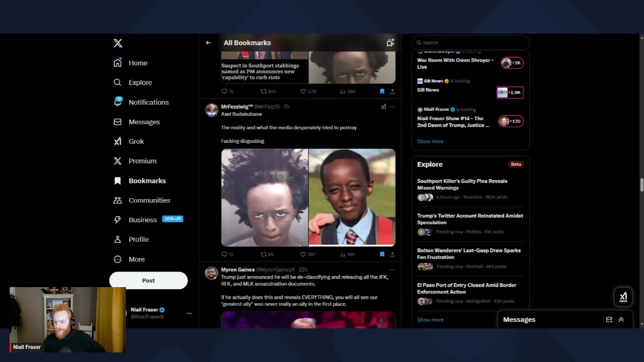Expand the Messages drawer
644x362 pixels.
621,320
